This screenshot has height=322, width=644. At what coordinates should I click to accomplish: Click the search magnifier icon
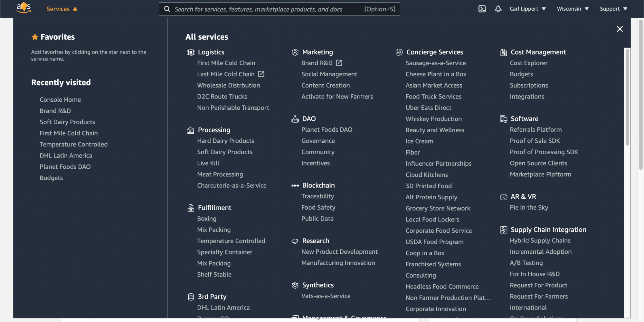tap(167, 9)
